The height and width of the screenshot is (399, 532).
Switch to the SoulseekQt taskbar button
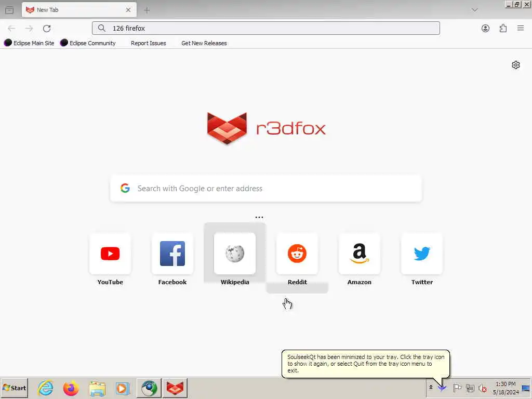click(149, 388)
